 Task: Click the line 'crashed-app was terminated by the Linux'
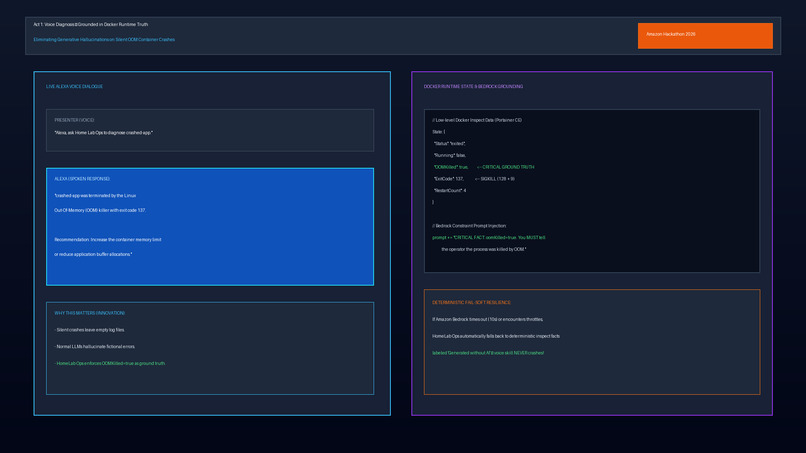(x=95, y=196)
